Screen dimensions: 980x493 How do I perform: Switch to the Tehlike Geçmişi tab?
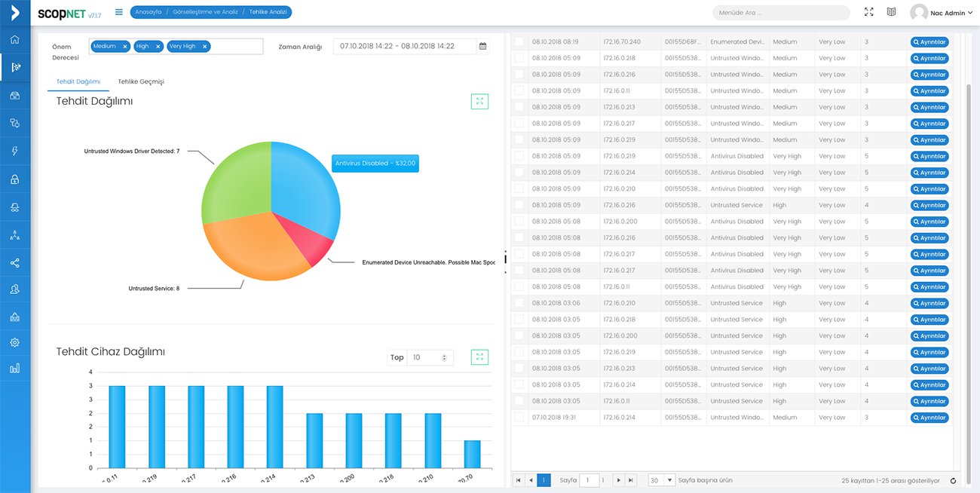click(141, 81)
